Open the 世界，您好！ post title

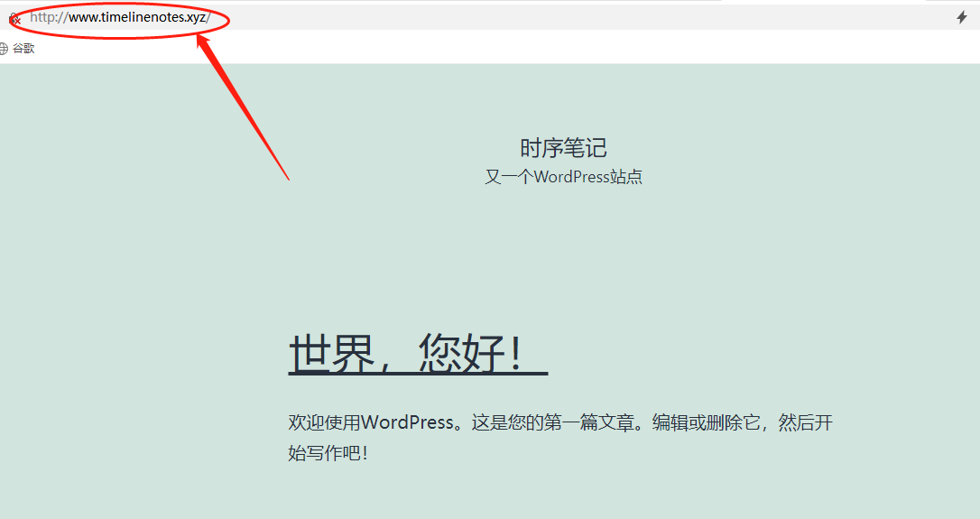coord(418,353)
